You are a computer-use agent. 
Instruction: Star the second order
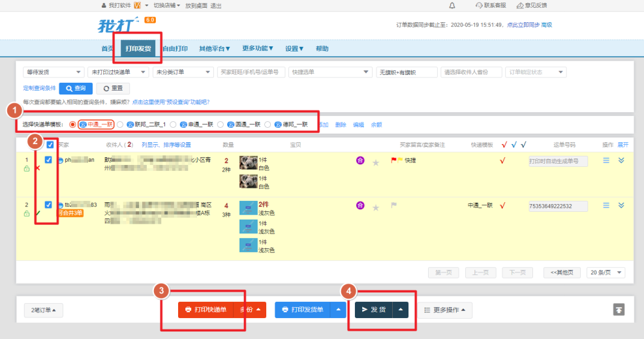[375, 208]
